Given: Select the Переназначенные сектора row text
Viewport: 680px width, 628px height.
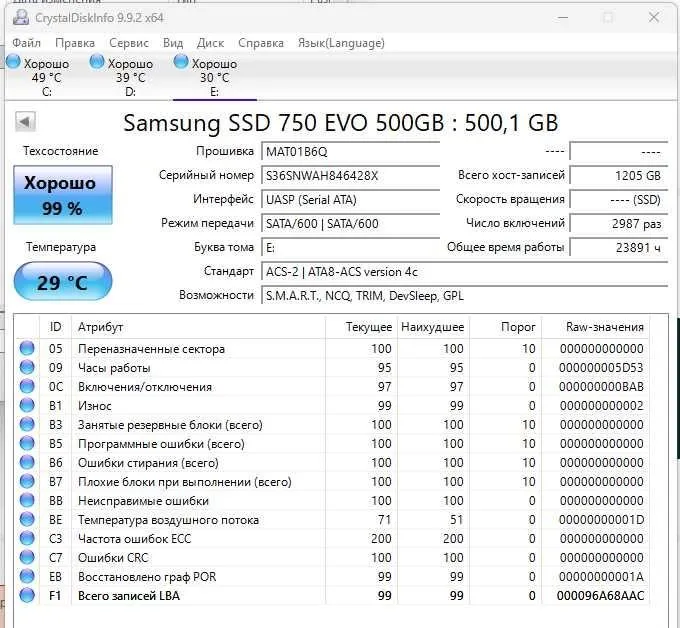Looking at the screenshot, I should 151,349.
